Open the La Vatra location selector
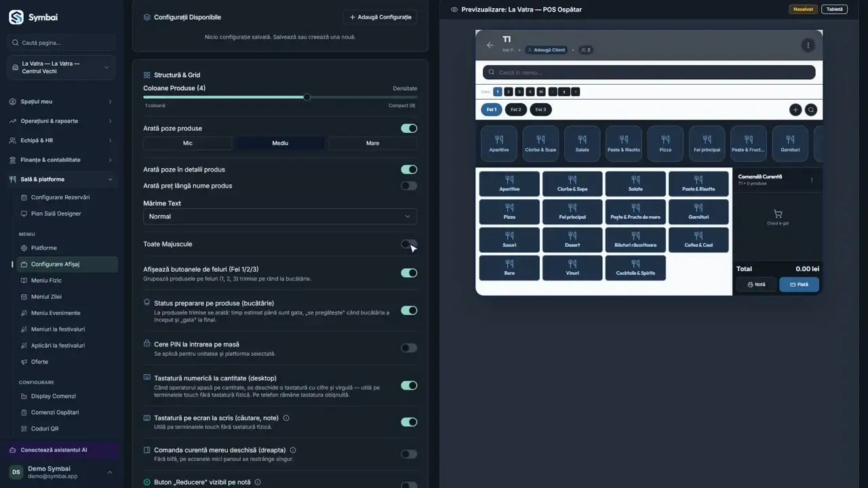The width and height of the screenshot is (868, 488). point(61,68)
